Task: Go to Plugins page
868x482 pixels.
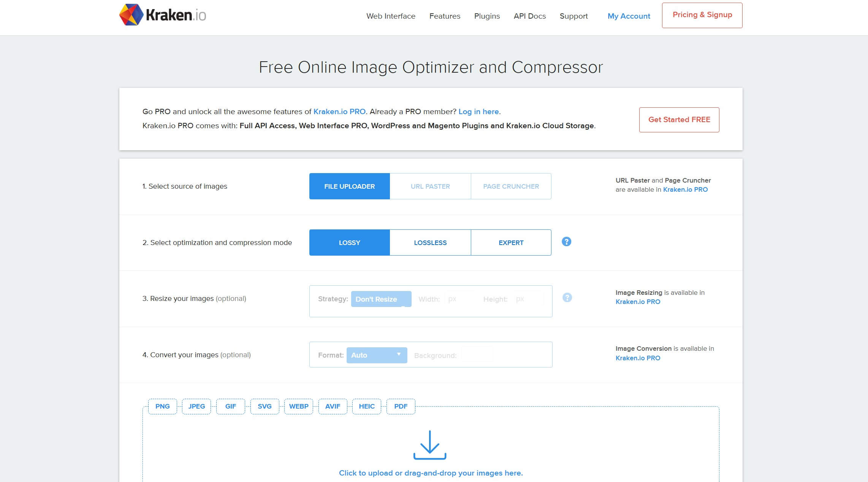Action: tap(487, 16)
